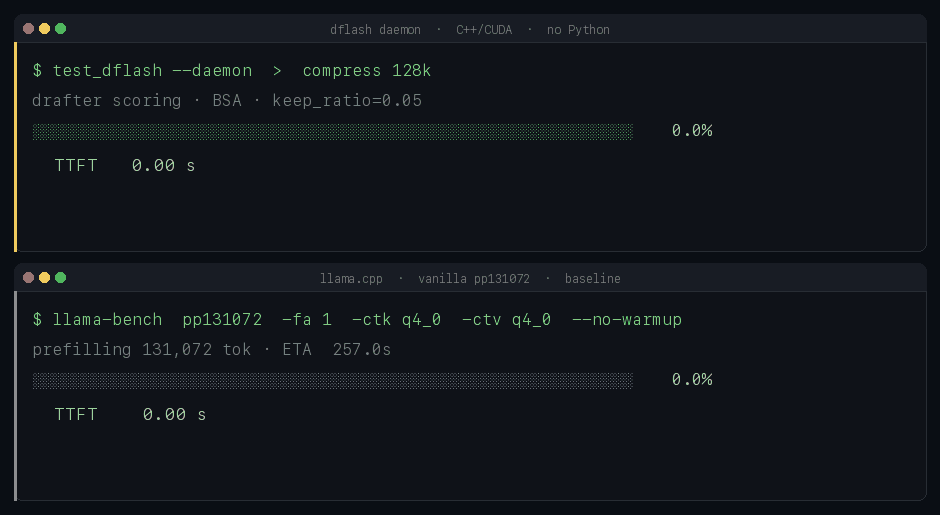Click the -fa 1 flag

point(306,320)
